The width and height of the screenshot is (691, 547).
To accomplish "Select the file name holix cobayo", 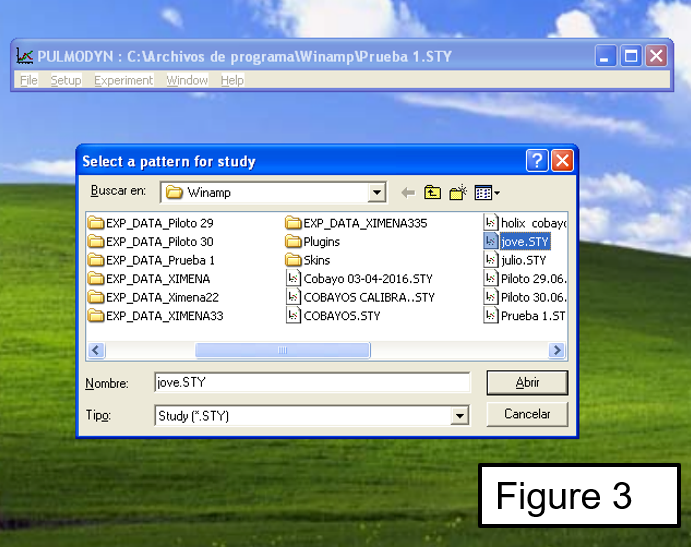I will tap(534, 223).
